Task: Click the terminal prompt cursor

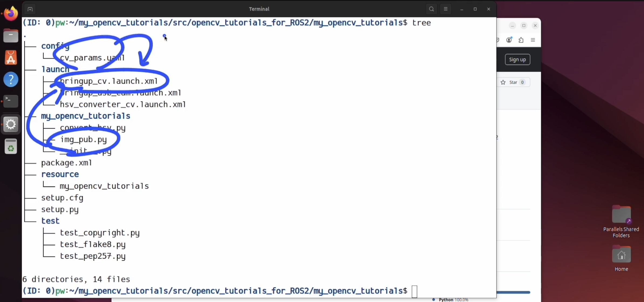Action: (414, 291)
